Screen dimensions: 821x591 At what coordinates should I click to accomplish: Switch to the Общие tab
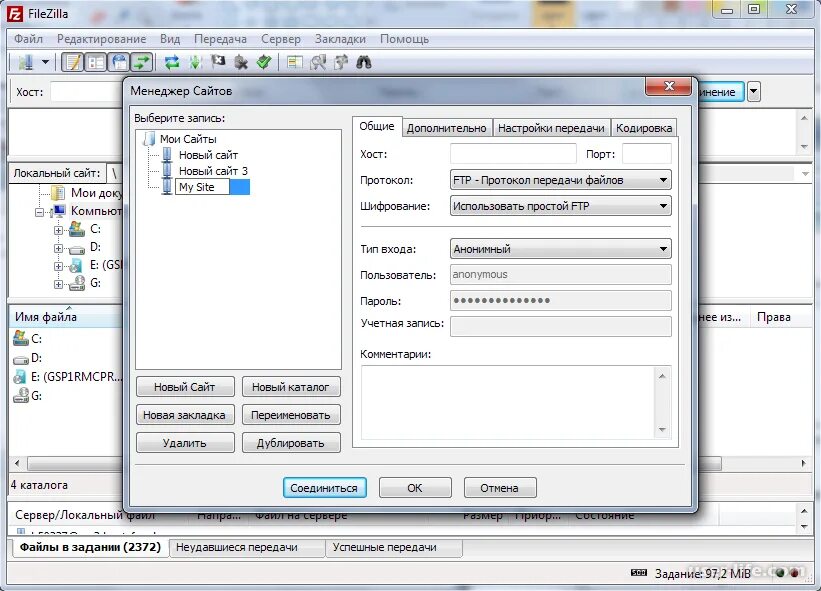376,126
